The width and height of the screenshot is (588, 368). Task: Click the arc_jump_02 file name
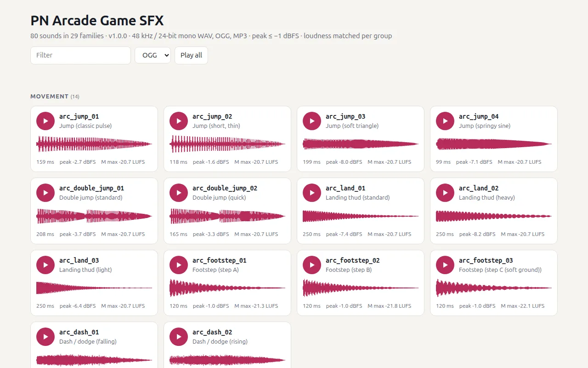pyautogui.click(x=212, y=116)
